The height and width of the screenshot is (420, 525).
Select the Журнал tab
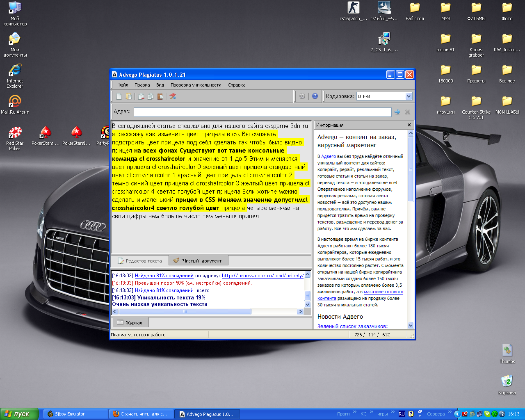point(130,323)
